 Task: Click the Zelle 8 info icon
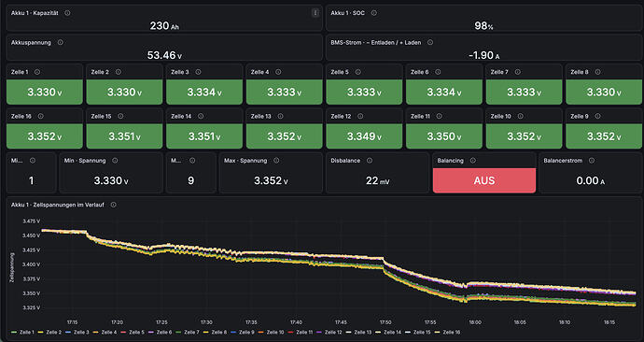tap(597, 72)
